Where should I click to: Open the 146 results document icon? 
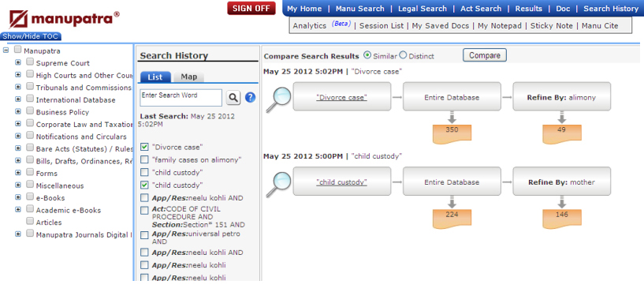(x=562, y=219)
